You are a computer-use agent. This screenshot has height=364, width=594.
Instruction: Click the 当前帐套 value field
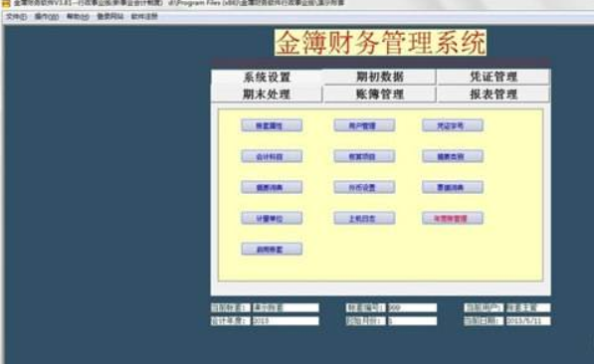pos(286,307)
